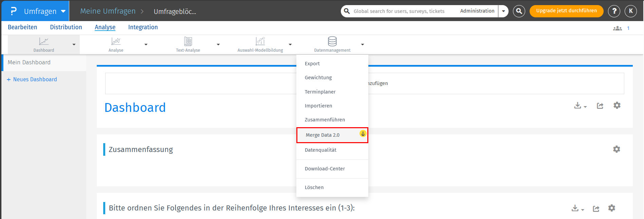The image size is (644, 219).
Task: Share the Dashboard via share icon
Action: 600,106
